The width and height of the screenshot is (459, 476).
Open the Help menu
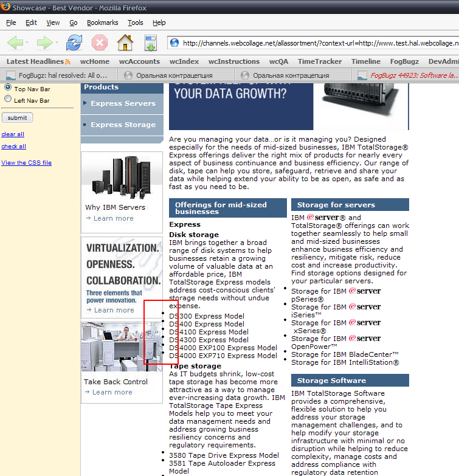coord(159,22)
